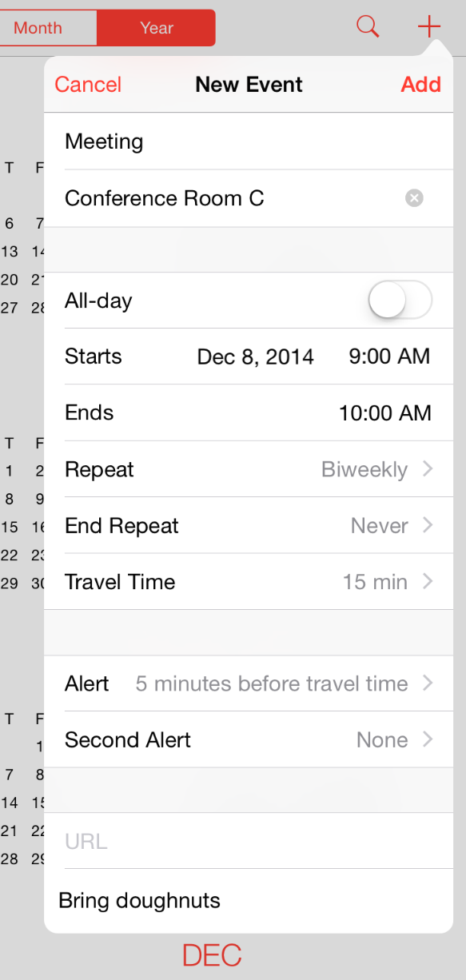Tap the plus icon to add event
Image resolution: width=466 pixels, height=980 pixels.
429,26
